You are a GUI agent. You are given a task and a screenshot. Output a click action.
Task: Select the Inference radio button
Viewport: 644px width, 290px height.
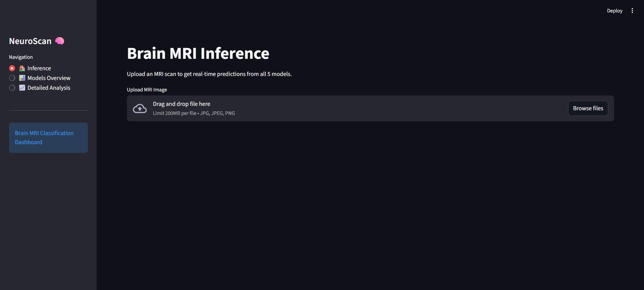(12, 68)
